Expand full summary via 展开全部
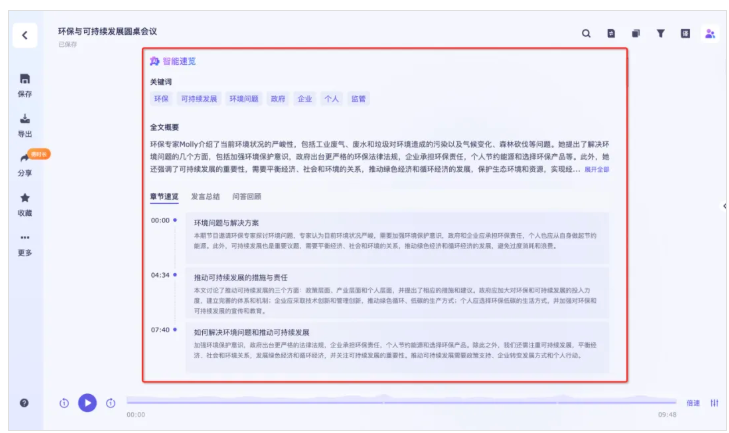 597,170
